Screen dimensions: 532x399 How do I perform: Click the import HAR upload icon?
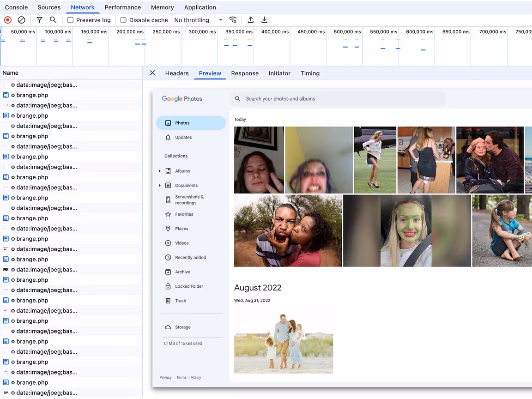tap(251, 20)
